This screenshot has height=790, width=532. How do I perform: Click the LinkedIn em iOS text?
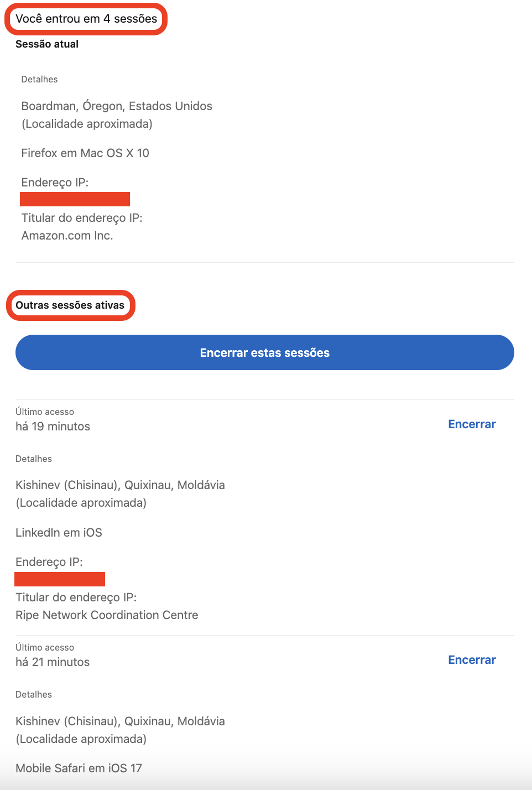coord(59,533)
